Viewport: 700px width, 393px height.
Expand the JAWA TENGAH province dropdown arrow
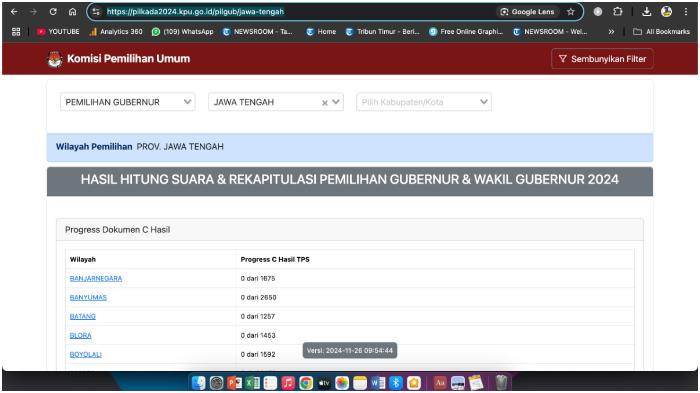(336, 102)
